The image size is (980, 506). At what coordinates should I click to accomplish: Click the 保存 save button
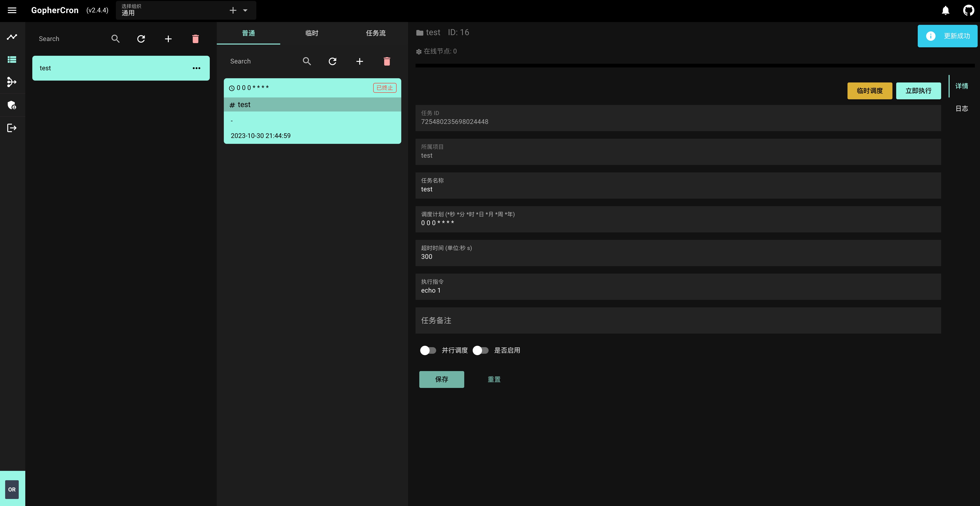pyautogui.click(x=441, y=379)
